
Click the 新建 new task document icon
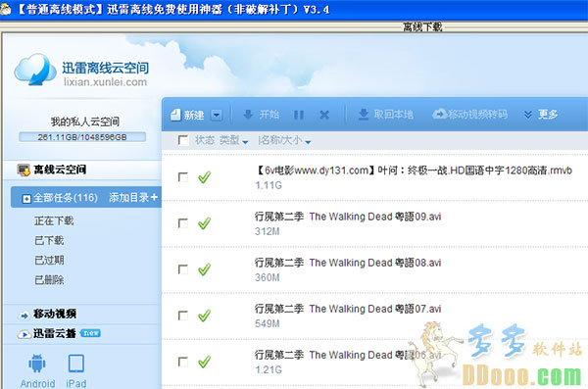coord(175,115)
